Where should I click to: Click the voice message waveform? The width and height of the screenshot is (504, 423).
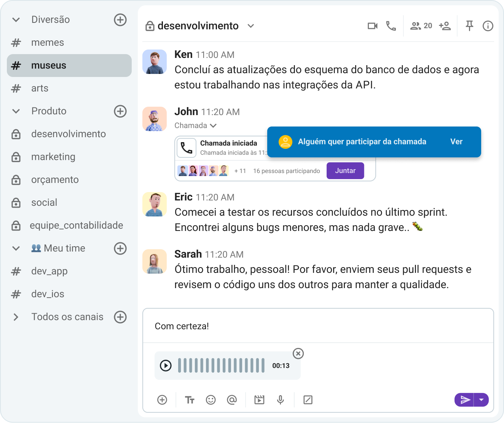pos(221,365)
